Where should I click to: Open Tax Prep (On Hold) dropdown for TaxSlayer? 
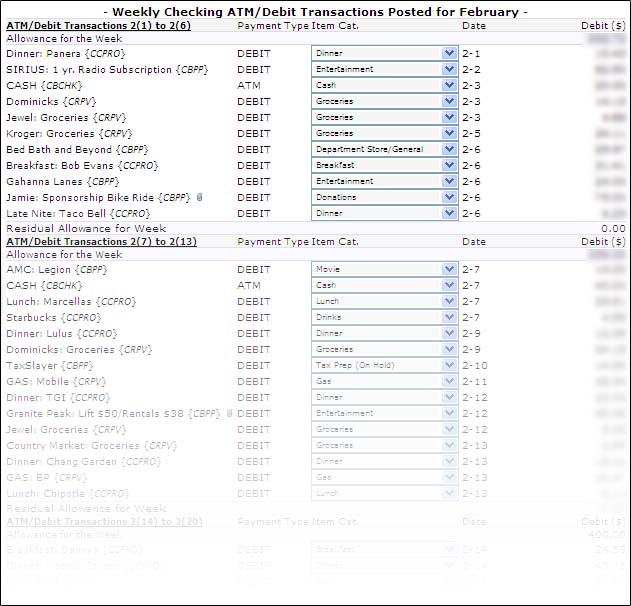[x=384, y=365]
